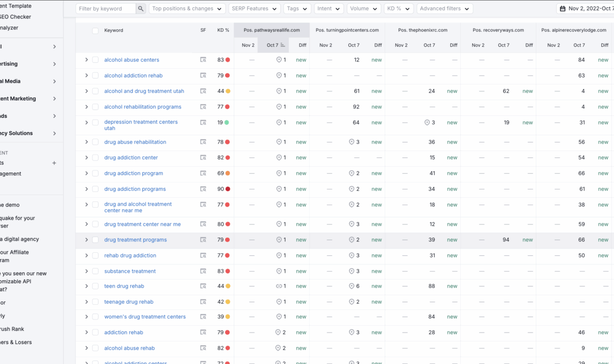Open SERP features icon for drug addiction center
This screenshot has width=614, height=364.
[203, 158]
